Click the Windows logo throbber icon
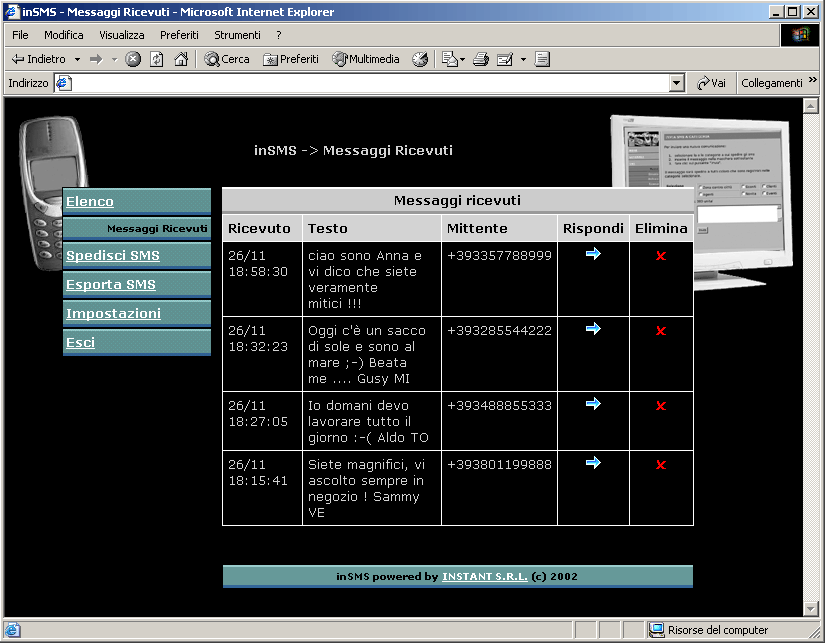This screenshot has height=643, width=825. [x=800, y=35]
